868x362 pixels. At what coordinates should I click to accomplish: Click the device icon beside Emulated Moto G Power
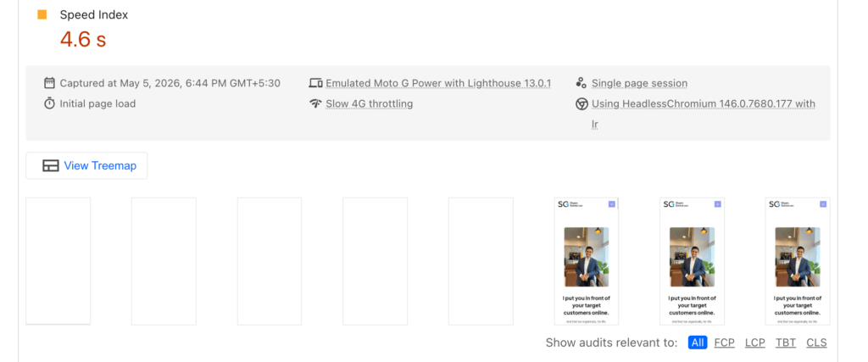pyautogui.click(x=315, y=83)
